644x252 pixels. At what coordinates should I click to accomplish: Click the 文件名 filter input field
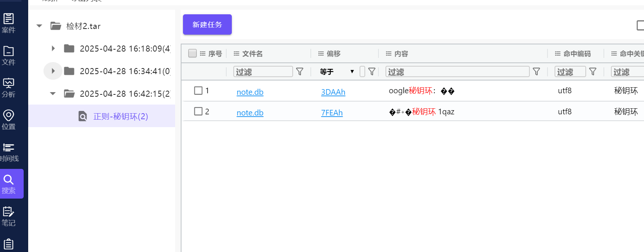tap(263, 71)
